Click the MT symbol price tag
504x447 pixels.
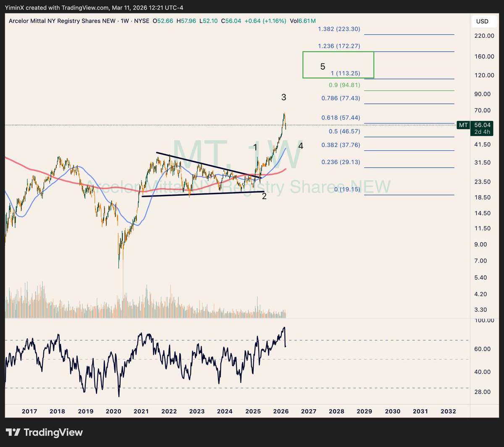pyautogui.click(x=463, y=125)
